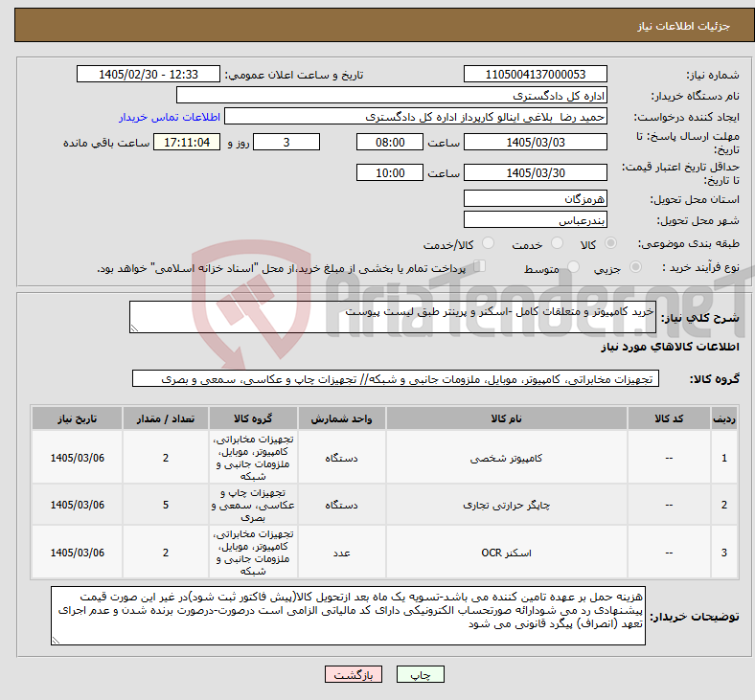The width and height of the screenshot is (755, 700).
Task: Click the need date of the scanner row
Action: click(x=77, y=553)
